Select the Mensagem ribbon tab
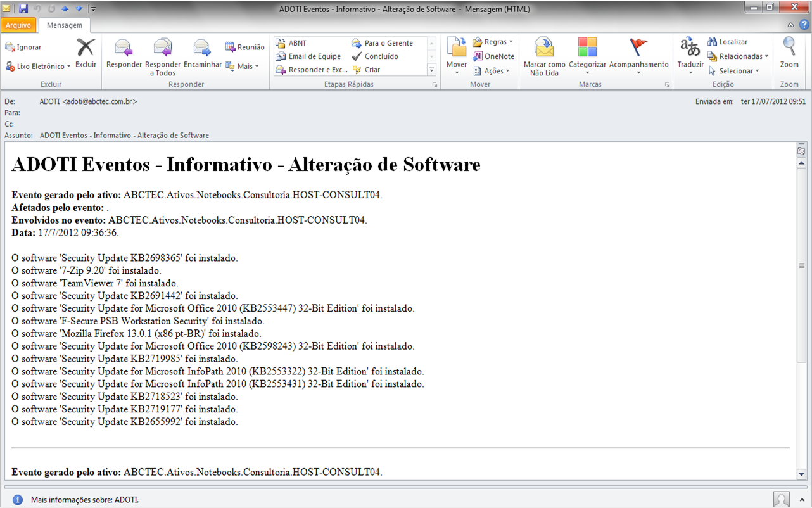Image resolution: width=812 pixels, height=508 pixels. (65, 25)
